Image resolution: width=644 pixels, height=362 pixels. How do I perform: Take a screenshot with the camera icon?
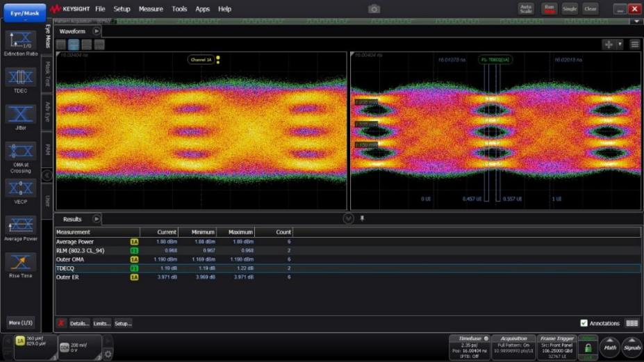(x=374, y=9)
